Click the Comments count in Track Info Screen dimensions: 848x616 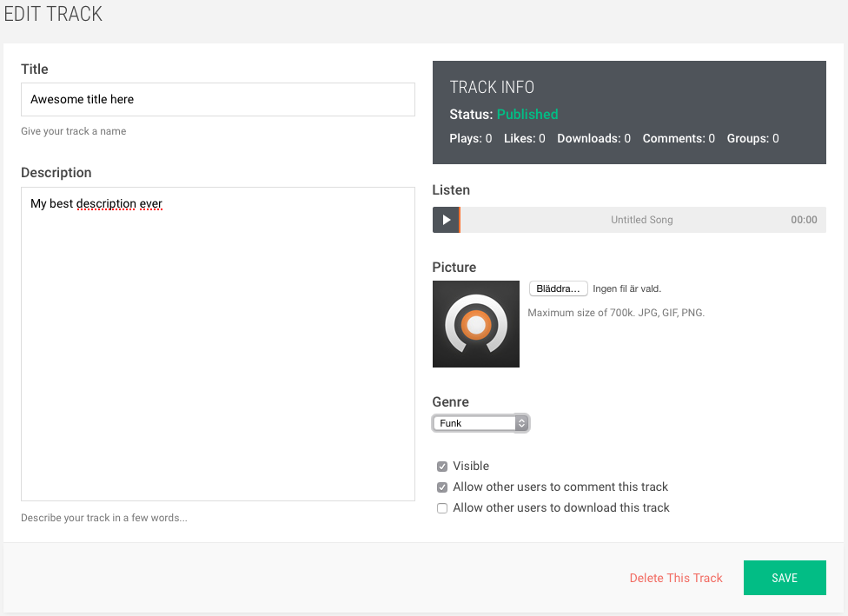(679, 138)
